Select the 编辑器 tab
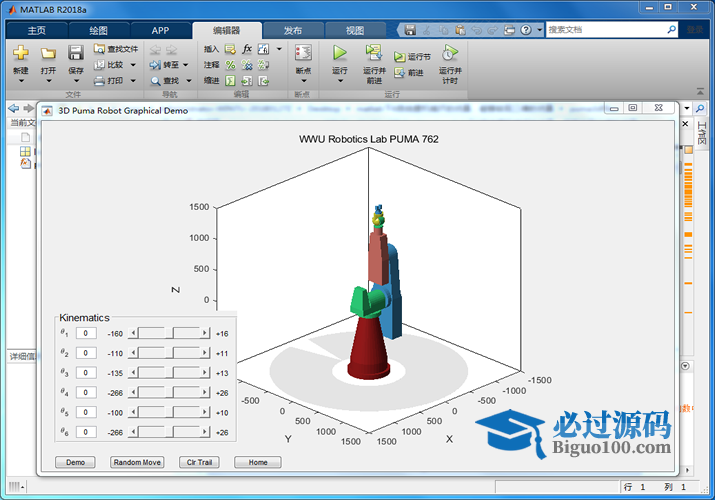The width and height of the screenshot is (715, 500). 227,31
